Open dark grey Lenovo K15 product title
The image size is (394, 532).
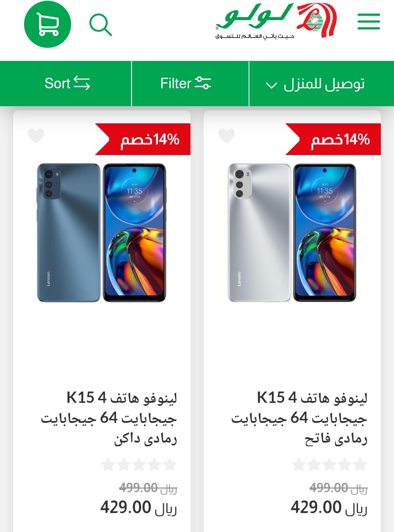(x=109, y=418)
